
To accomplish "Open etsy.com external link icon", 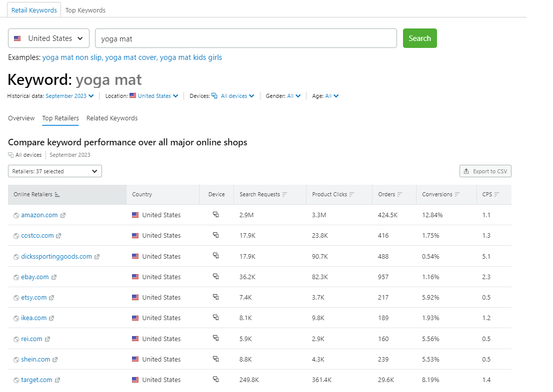I will tap(51, 298).
